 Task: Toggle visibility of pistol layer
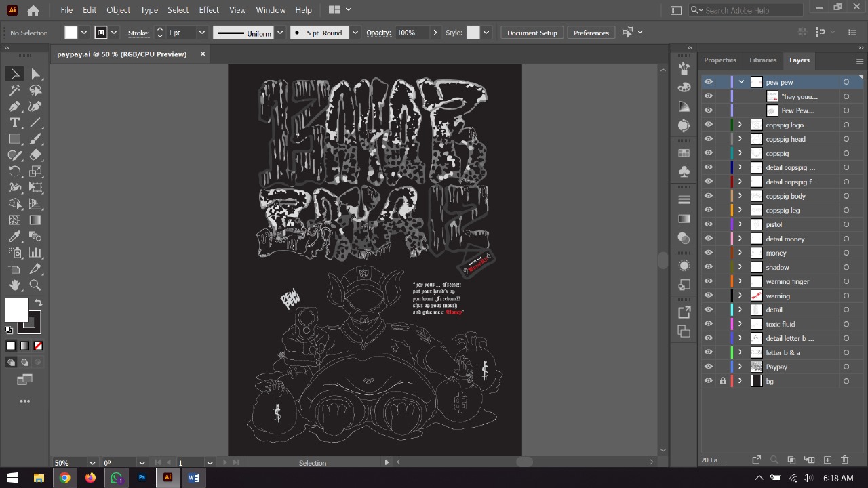point(709,224)
